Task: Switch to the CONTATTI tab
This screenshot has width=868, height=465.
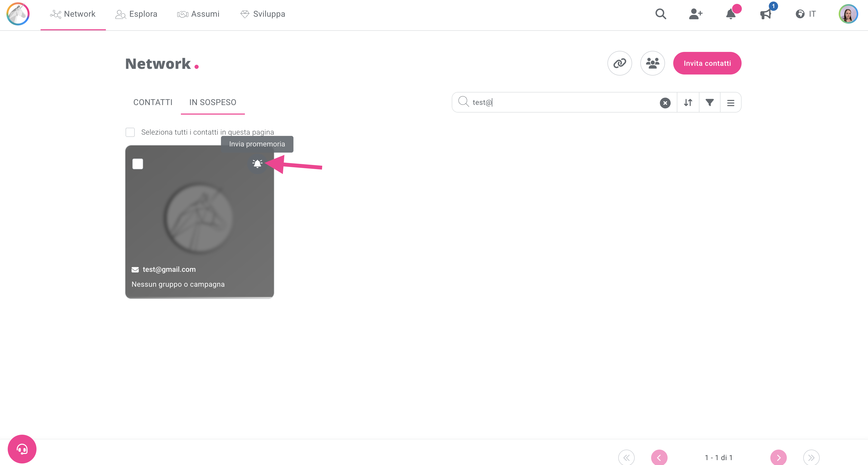Action: click(153, 102)
